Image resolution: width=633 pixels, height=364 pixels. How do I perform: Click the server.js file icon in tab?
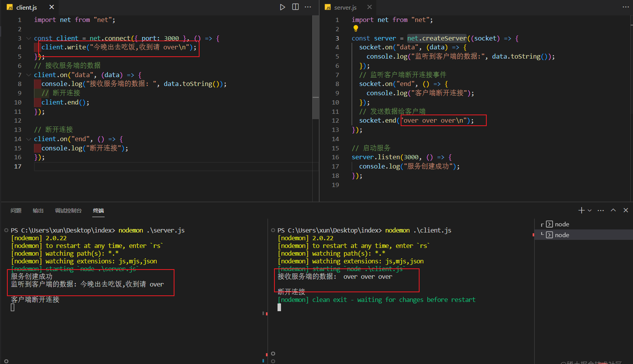tap(328, 7)
